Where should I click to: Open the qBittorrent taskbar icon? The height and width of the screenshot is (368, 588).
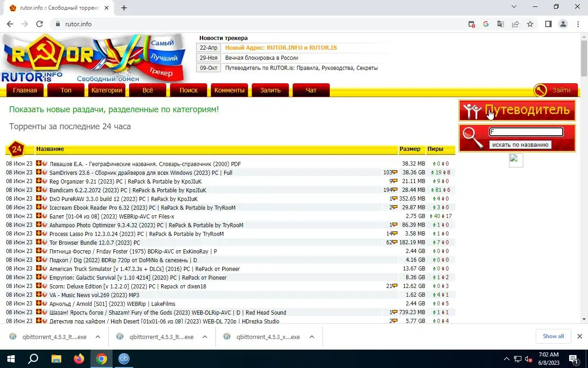tap(124, 359)
